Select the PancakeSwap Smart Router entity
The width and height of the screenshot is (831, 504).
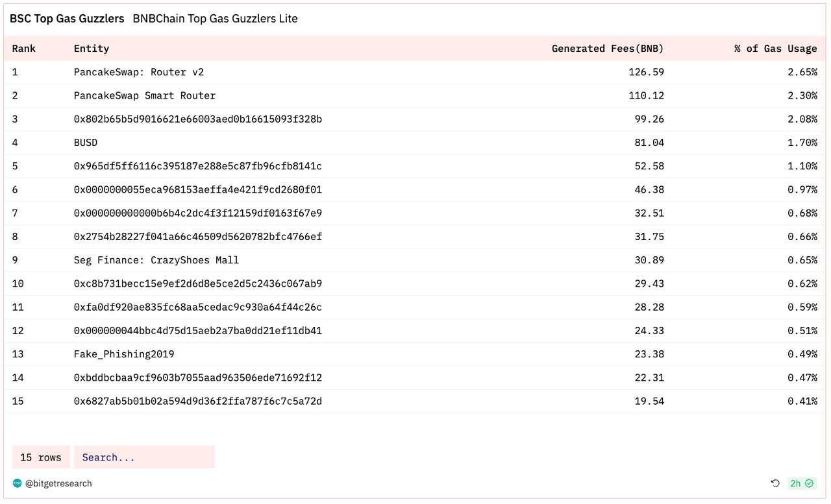[x=145, y=95]
